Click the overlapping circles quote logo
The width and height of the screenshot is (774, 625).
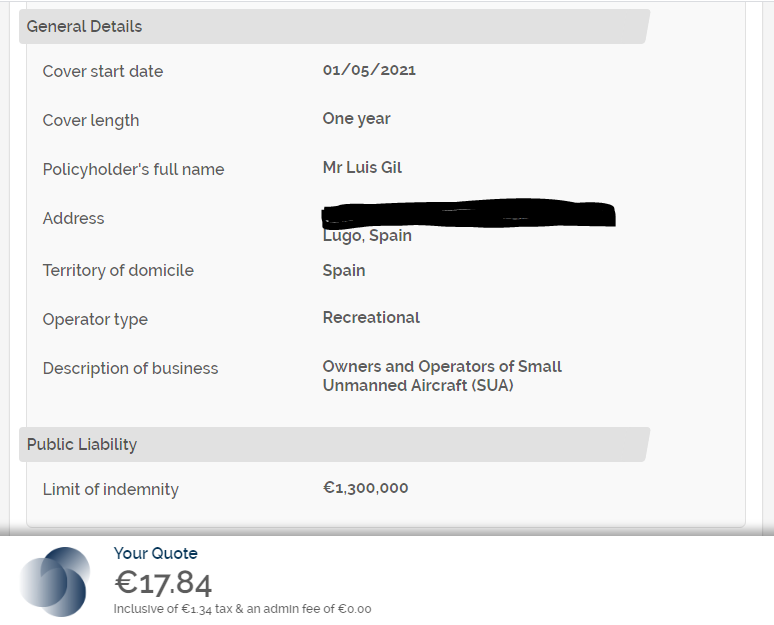coord(55,581)
